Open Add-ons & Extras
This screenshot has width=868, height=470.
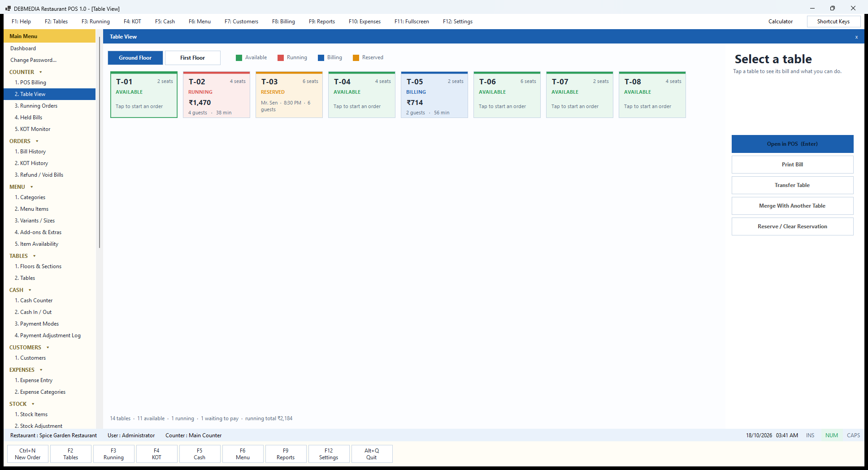(49, 232)
